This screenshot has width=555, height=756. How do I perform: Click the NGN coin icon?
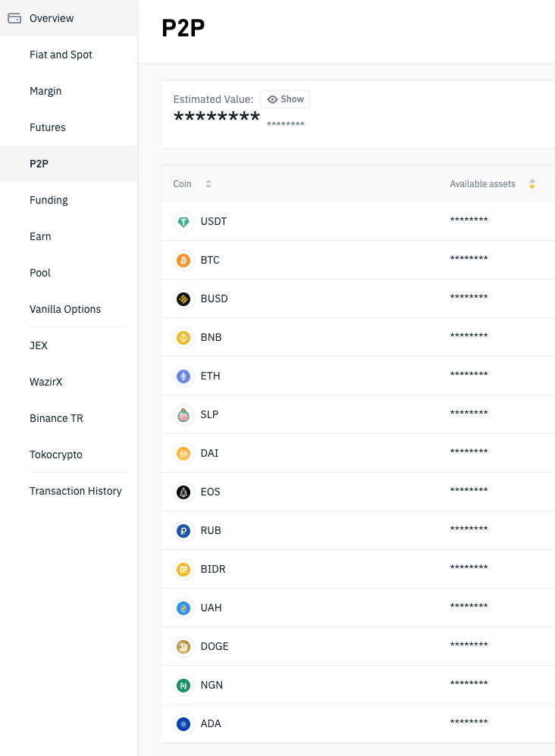183,685
